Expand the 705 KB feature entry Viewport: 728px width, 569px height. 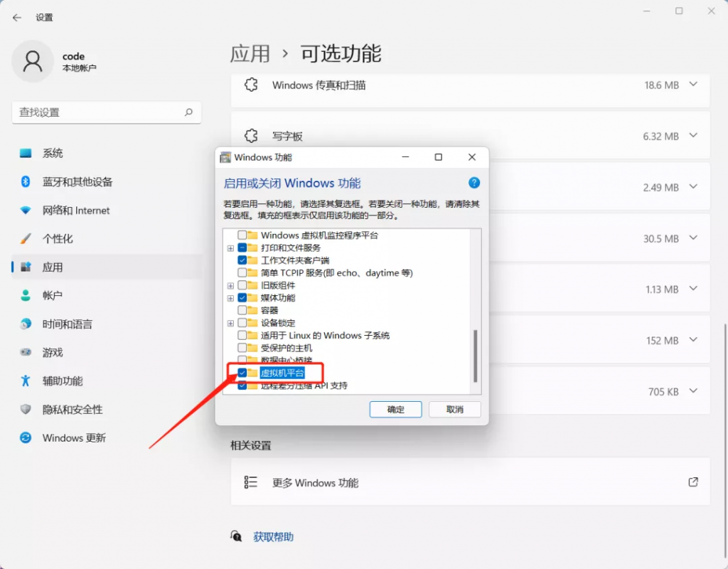(x=693, y=390)
